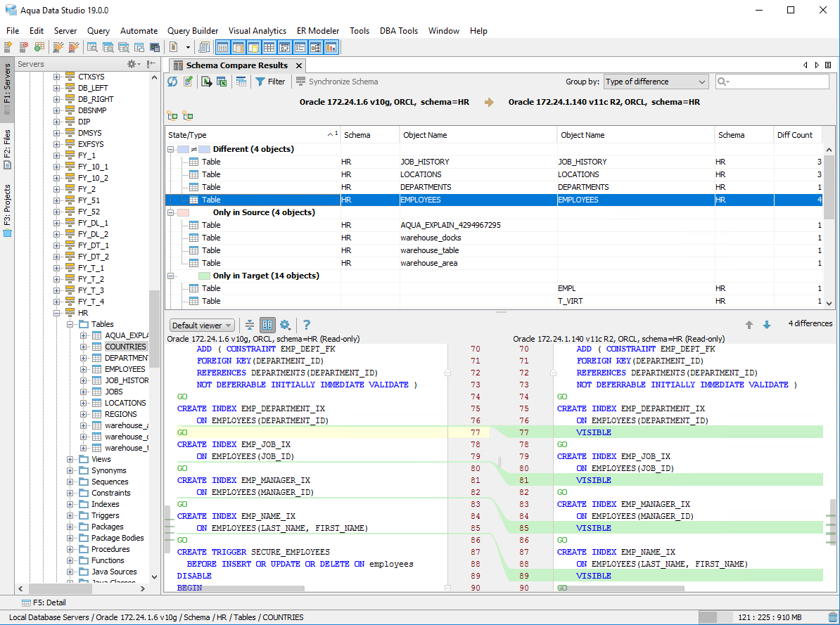Screen dimensions: 840x625
Task: Click the server icon with red minus
Action: [24, 48]
